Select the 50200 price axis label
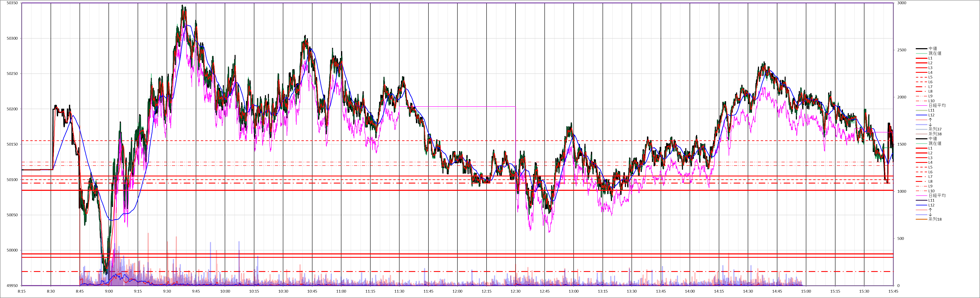 click(x=12, y=109)
